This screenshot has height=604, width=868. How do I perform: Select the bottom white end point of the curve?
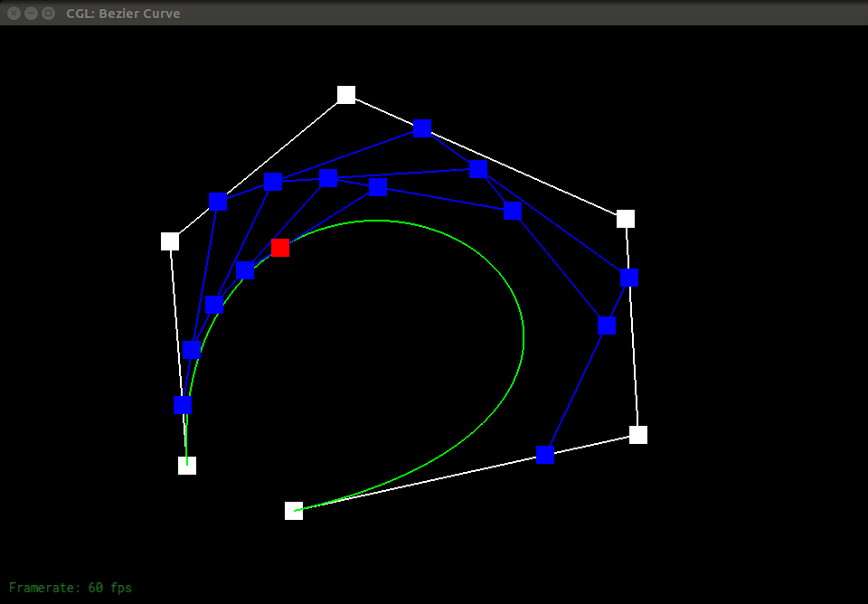294,511
